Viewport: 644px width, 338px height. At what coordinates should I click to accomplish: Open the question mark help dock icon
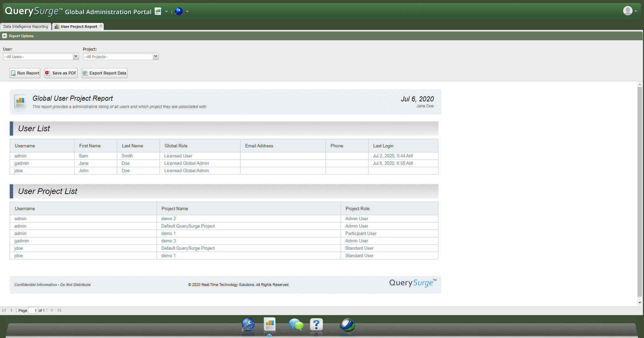pyautogui.click(x=316, y=325)
